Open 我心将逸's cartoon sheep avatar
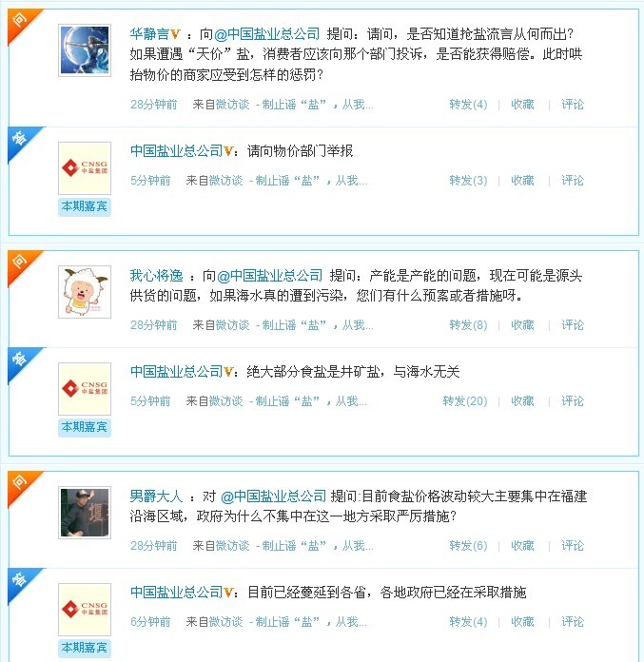The height and width of the screenshot is (662, 644). 85,292
